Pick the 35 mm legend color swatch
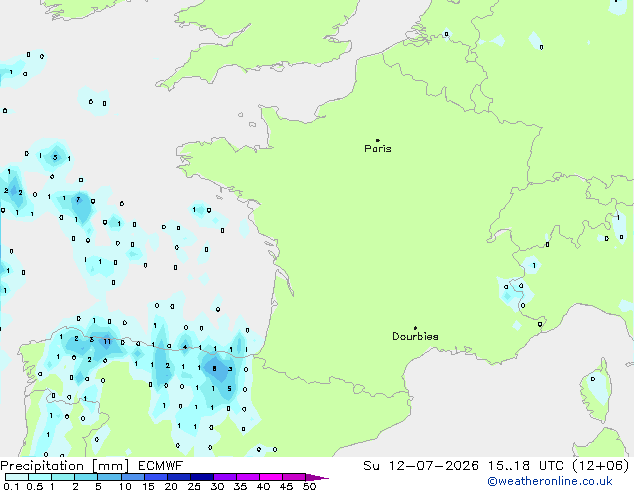634x490 pixels. [247, 477]
